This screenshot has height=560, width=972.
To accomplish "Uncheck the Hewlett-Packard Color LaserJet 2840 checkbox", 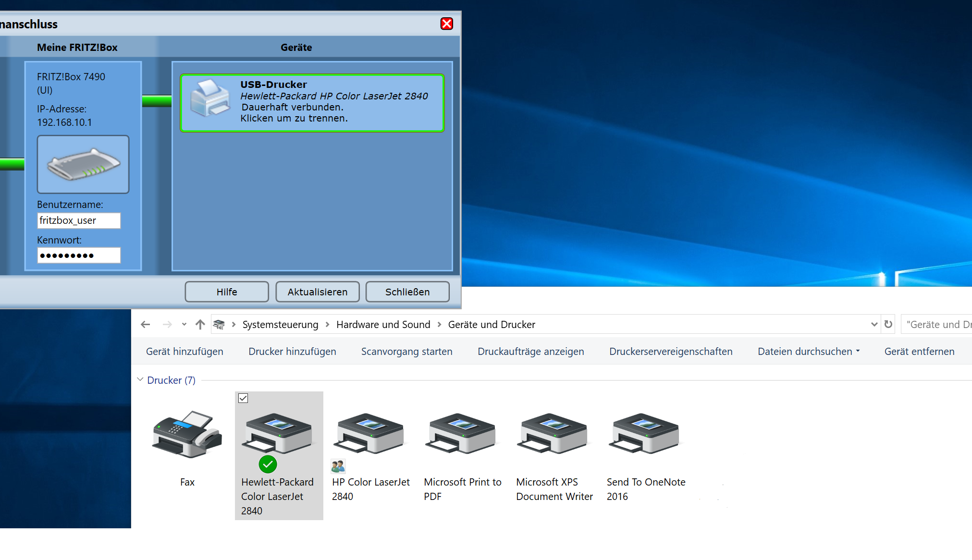I will (243, 398).
